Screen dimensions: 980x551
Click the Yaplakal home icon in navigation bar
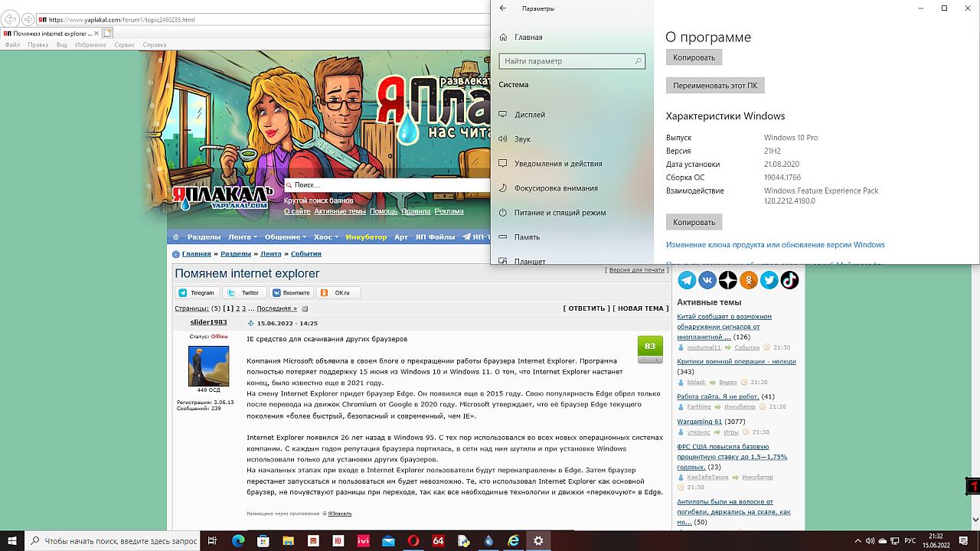pyautogui.click(x=176, y=237)
